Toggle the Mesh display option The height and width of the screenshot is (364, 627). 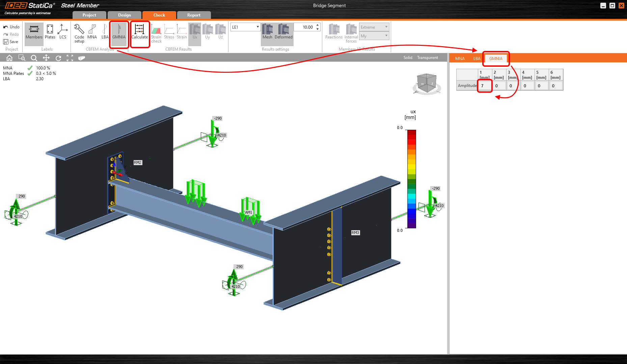tap(267, 32)
